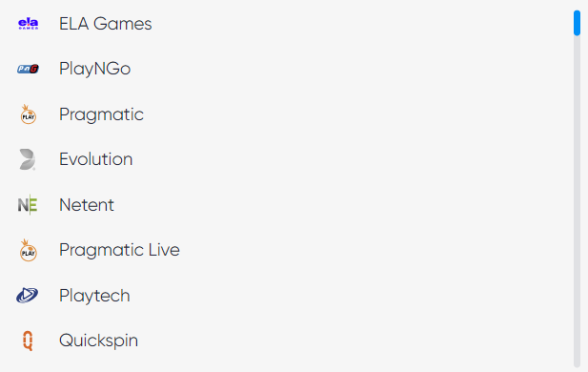Click the gray Evolution logo icon
The image size is (588, 372).
point(28,159)
